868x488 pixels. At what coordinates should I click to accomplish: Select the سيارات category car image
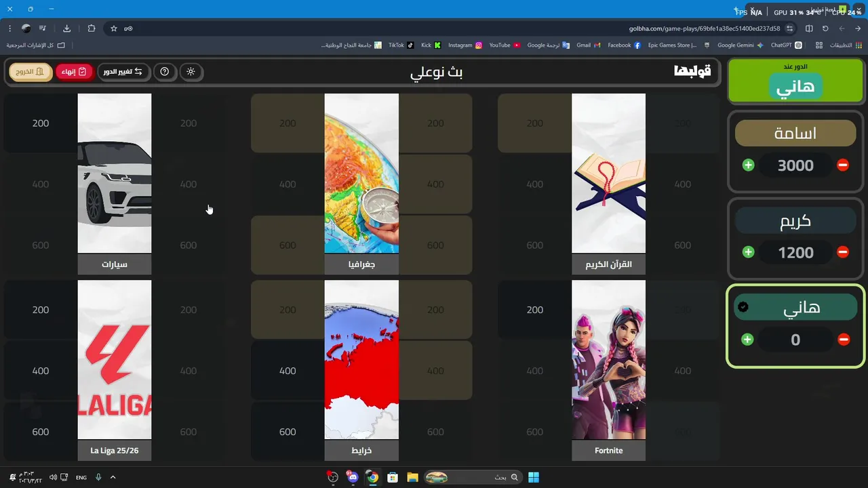pyautogui.click(x=115, y=174)
